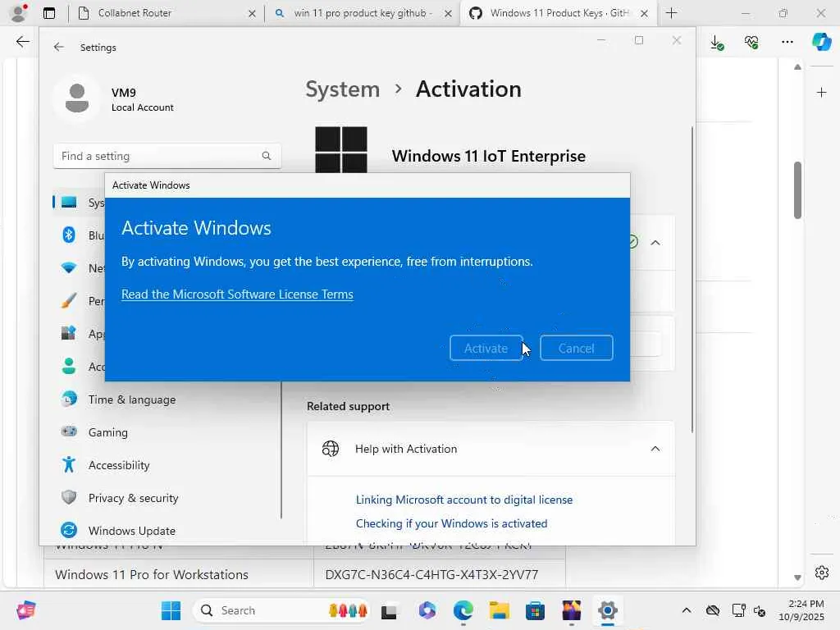The image size is (840, 630).
Task: Switch to Collabnet Router browser tab
Action: tap(166, 13)
